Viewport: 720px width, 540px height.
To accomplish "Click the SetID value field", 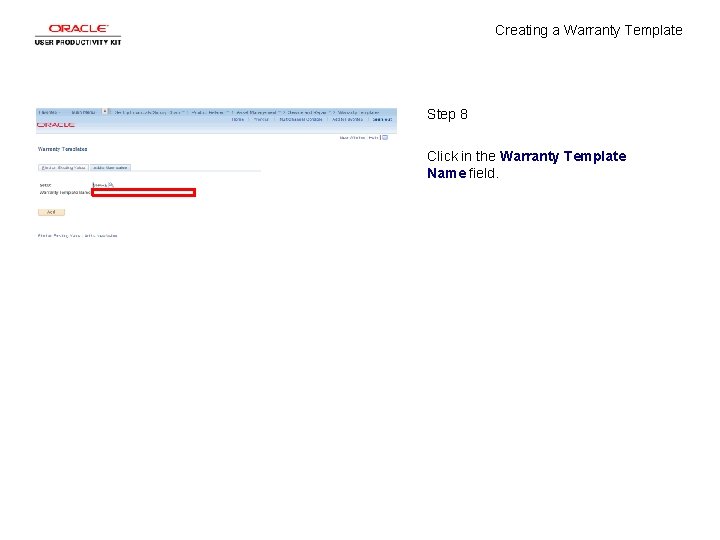I will click(100, 185).
